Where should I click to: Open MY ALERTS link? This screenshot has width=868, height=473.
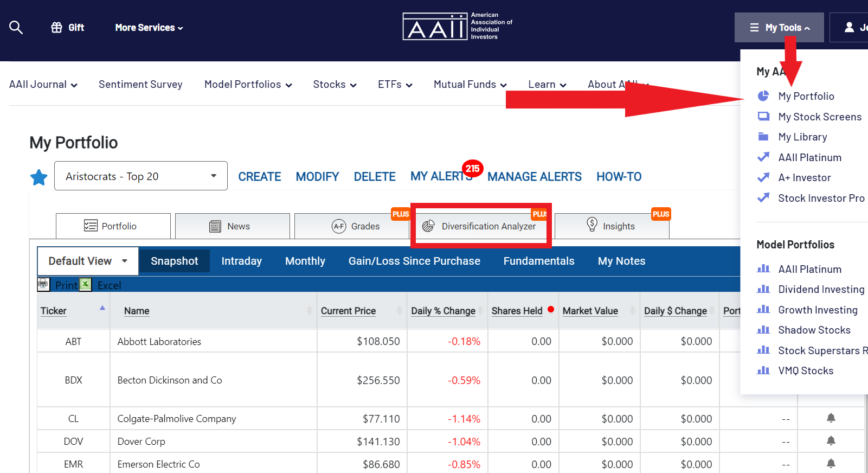pos(440,177)
